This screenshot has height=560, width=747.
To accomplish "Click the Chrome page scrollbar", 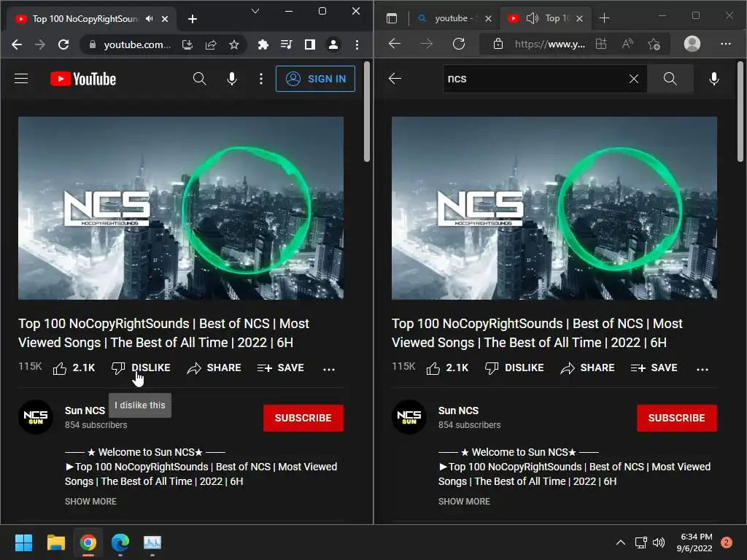I will (366, 112).
